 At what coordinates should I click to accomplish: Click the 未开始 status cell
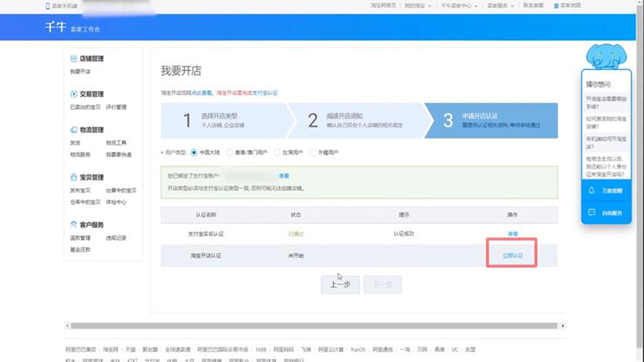tap(295, 255)
